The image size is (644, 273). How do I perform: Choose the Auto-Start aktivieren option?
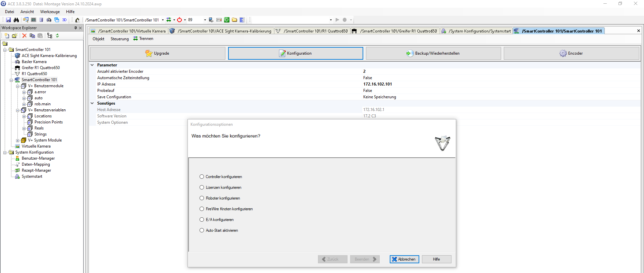pyautogui.click(x=202, y=230)
